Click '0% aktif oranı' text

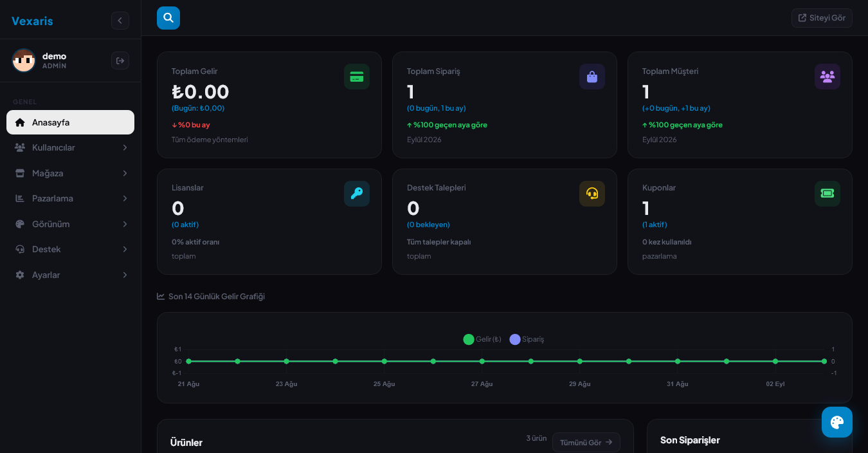point(195,242)
